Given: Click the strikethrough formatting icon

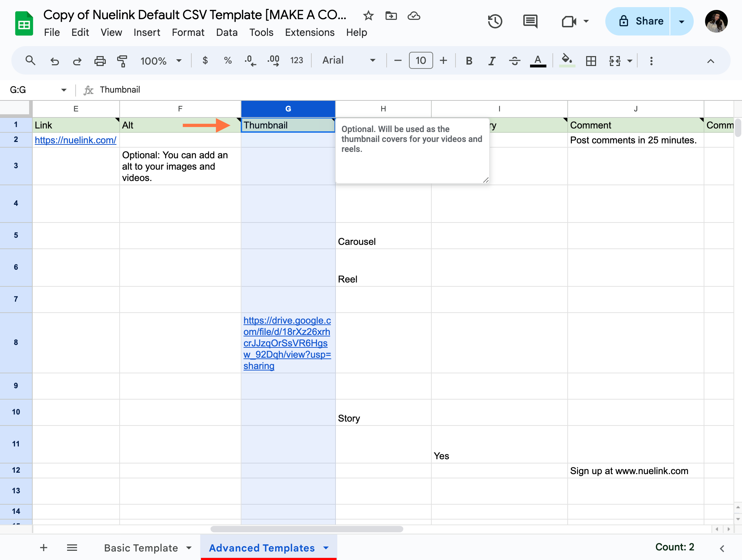Looking at the screenshot, I should pos(514,61).
